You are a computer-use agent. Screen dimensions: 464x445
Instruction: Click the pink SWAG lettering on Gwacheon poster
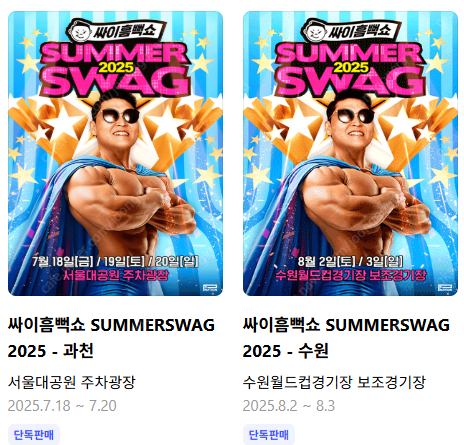click(116, 82)
